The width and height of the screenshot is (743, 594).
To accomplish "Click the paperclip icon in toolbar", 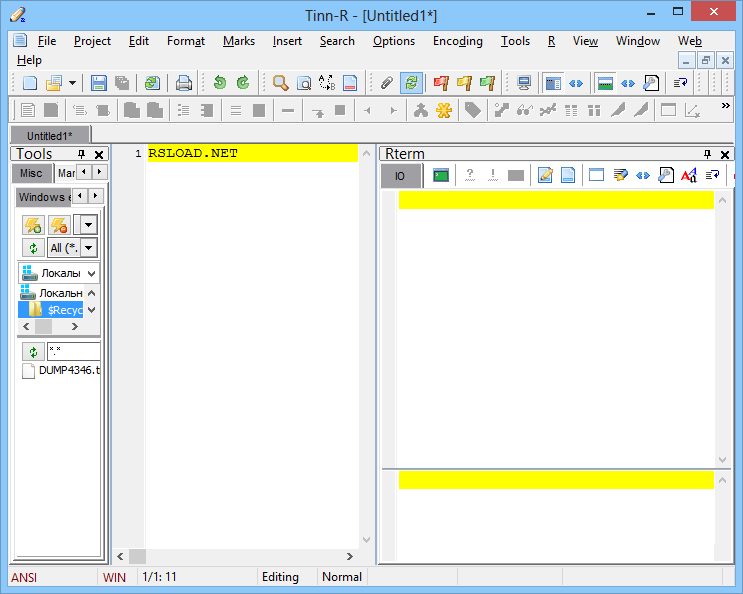I will click(387, 83).
